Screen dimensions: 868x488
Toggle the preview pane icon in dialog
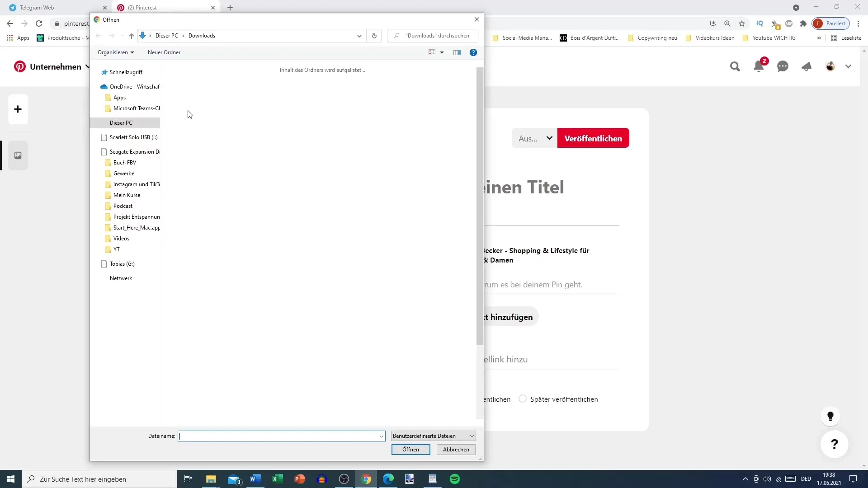tap(457, 52)
